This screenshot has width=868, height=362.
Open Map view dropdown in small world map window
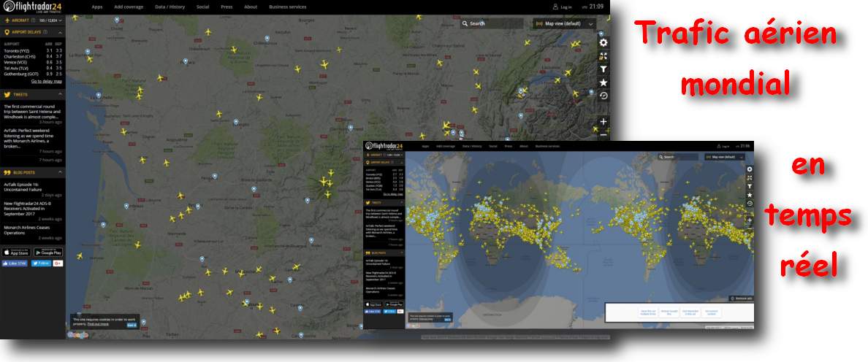point(725,157)
